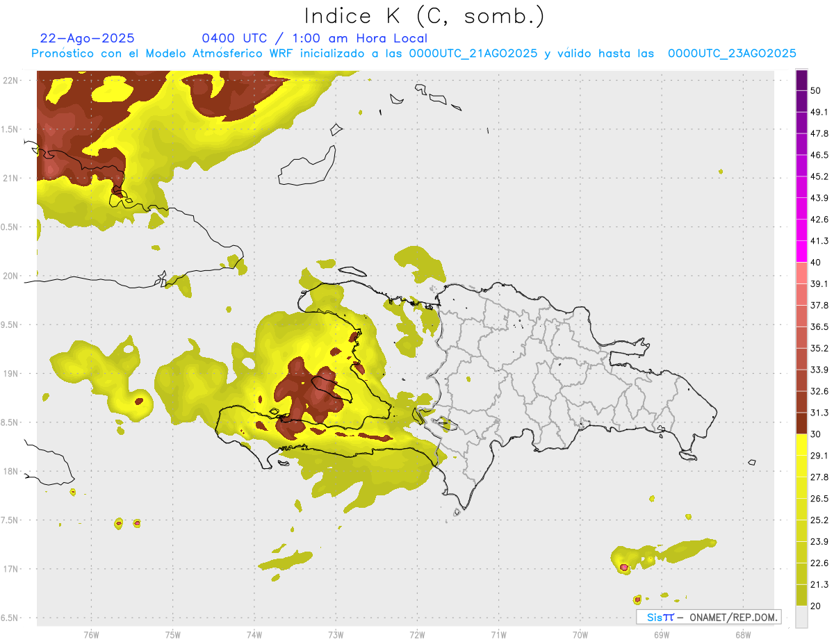
Task: Click the gray colorbar segment below 20
Action: pyautogui.click(x=801, y=617)
